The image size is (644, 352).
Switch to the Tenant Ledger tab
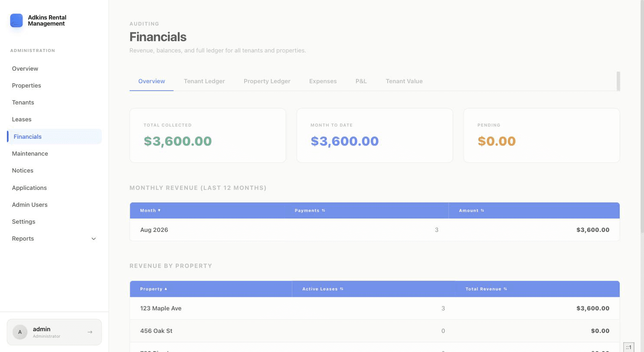tap(204, 81)
